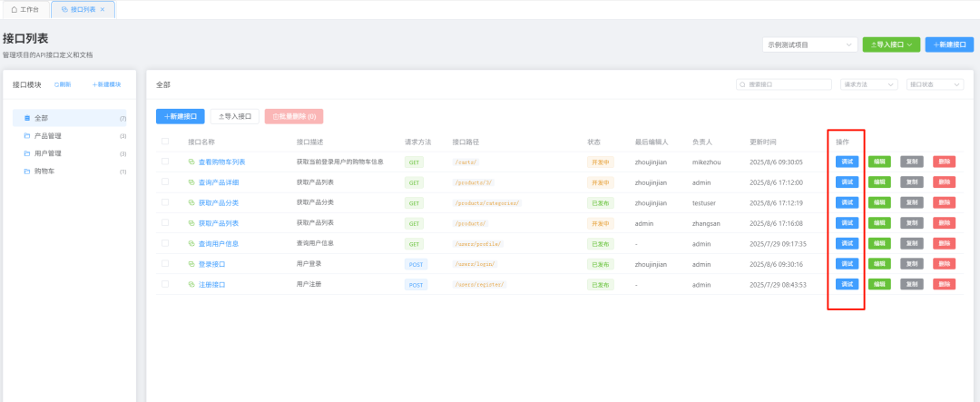
Task: Click the green 导入接口 button at top right
Action: point(891,44)
